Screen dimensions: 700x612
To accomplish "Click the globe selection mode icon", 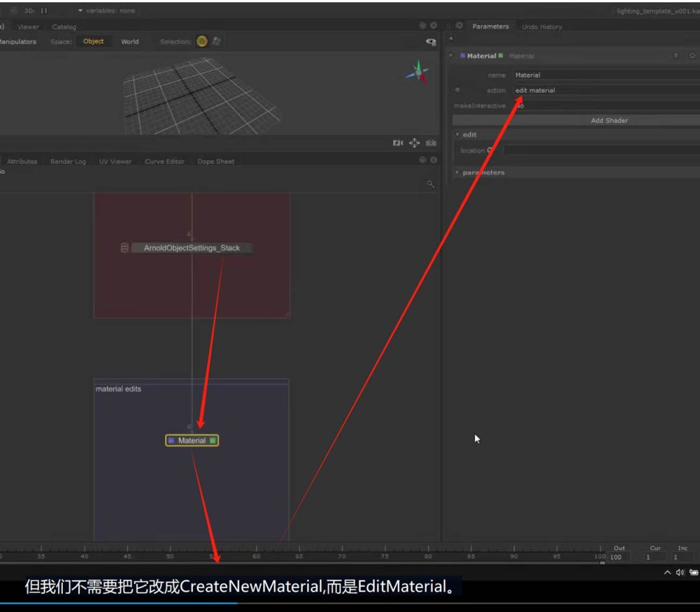I will pos(202,42).
